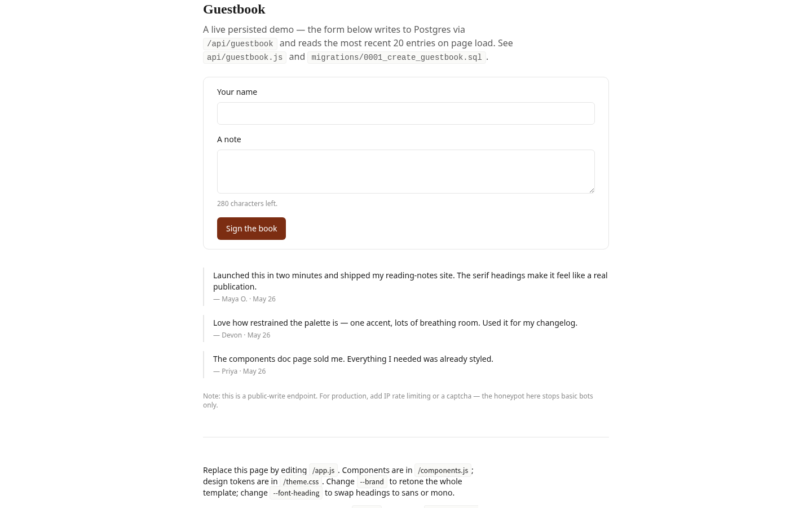Viewport: 812px width, 508px height.
Task: Click the 280 characters left counter
Action: pyautogui.click(x=247, y=203)
